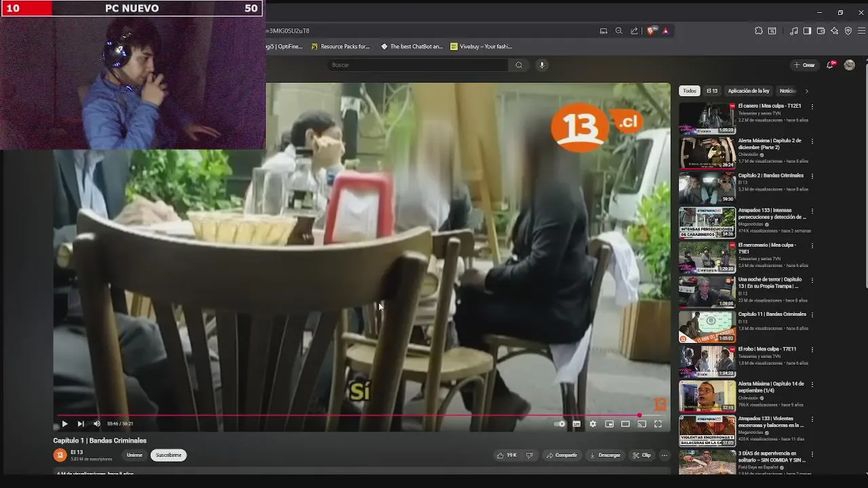The width and height of the screenshot is (868, 488).
Task: Open the OptiFine bookmark
Action: (284, 47)
